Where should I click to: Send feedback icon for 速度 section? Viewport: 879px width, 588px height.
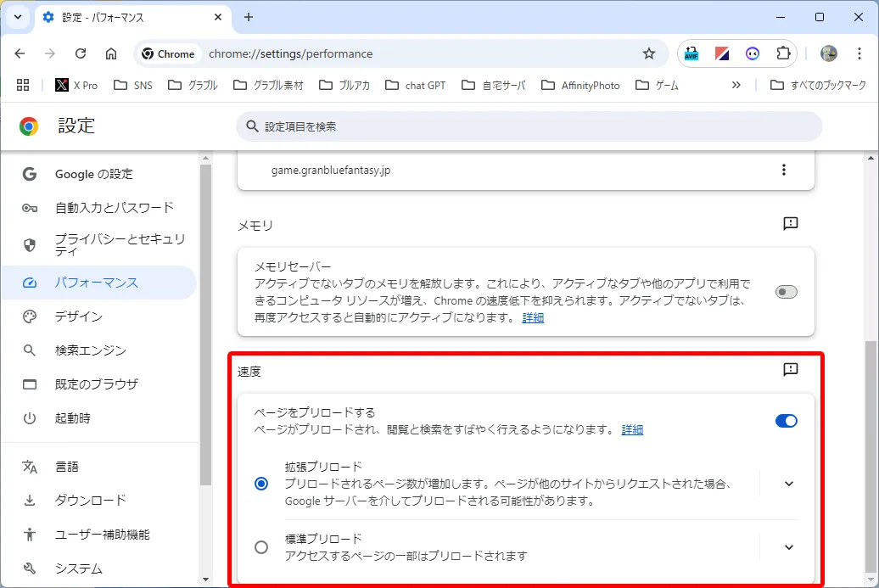pyautogui.click(x=791, y=370)
